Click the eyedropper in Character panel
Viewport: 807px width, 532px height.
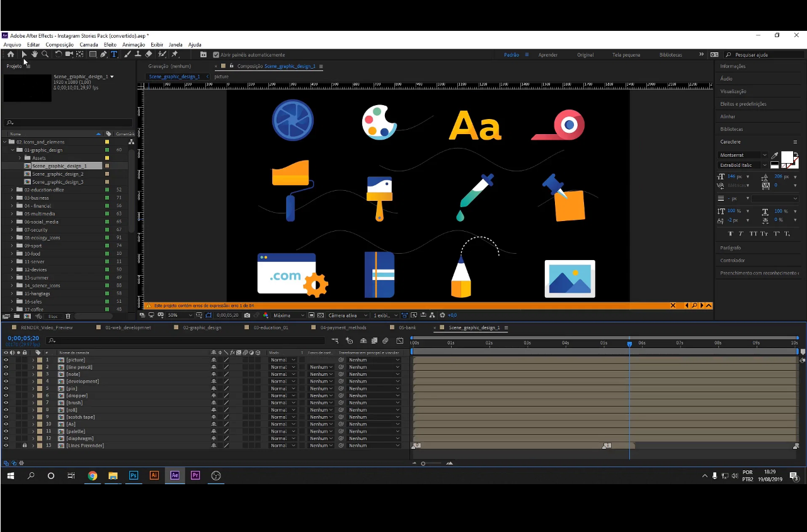click(775, 156)
